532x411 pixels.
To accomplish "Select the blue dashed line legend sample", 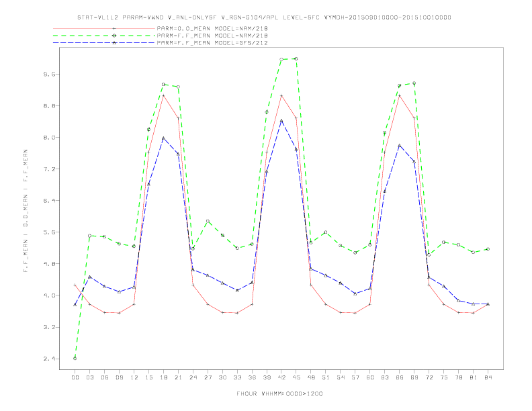I will pos(104,43).
